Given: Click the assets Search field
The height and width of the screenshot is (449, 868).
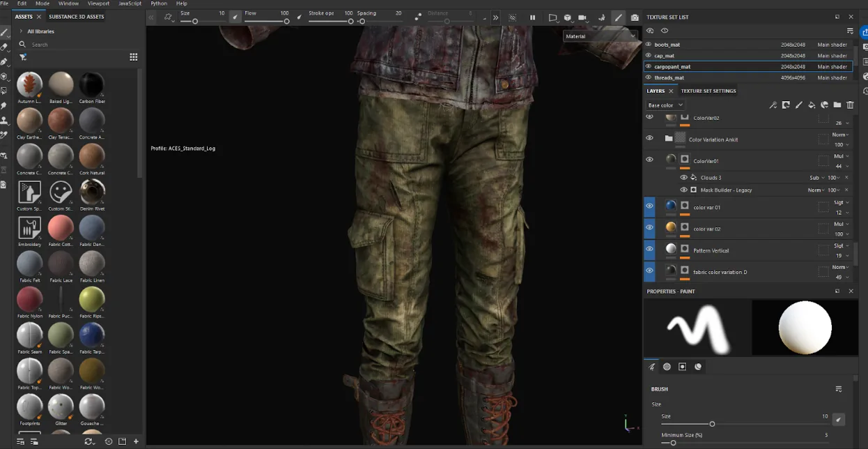Looking at the screenshot, I should [77, 45].
